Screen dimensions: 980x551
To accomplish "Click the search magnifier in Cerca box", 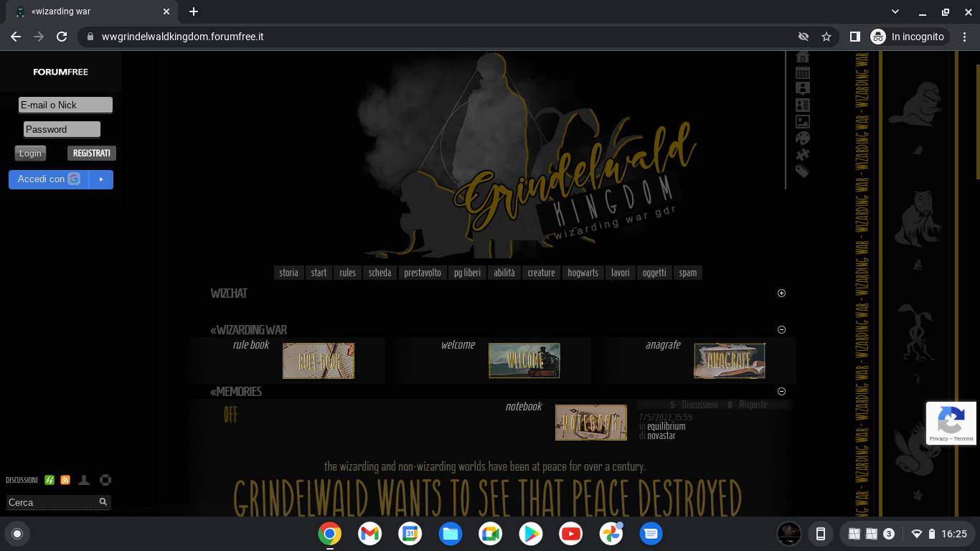I will (103, 502).
